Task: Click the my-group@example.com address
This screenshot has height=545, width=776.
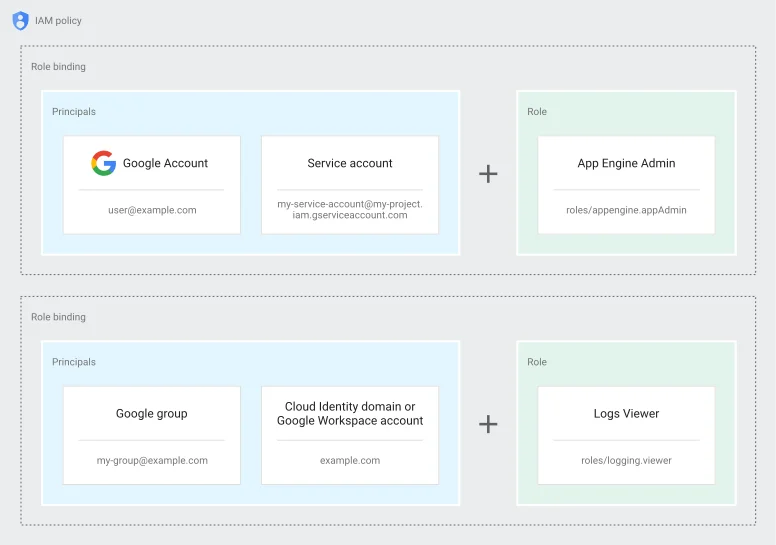Action: pyautogui.click(x=152, y=460)
